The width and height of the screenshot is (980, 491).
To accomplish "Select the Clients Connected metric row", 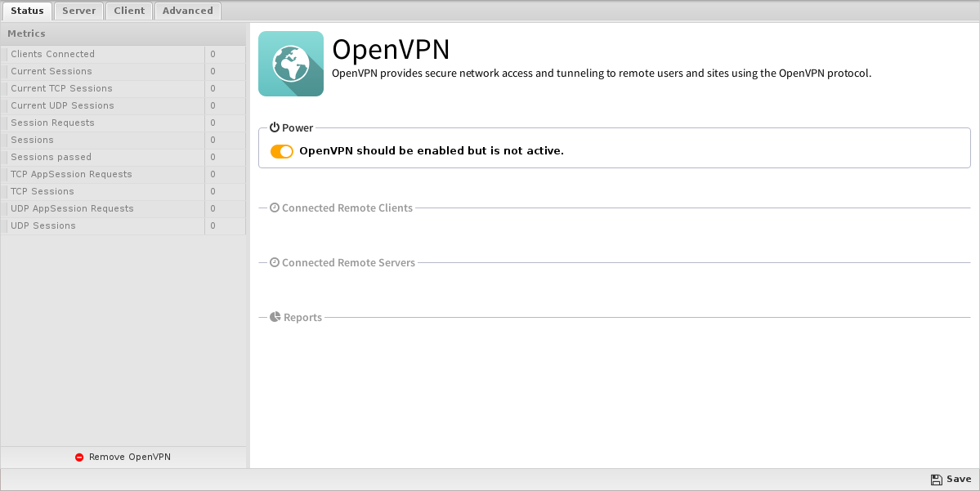I will 123,55.
